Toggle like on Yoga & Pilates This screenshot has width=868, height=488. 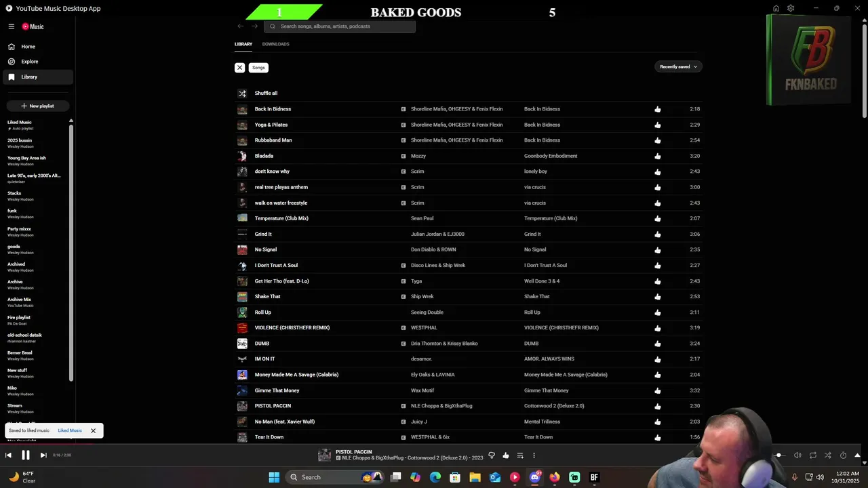pyautogui.click(x=657, y=125)
